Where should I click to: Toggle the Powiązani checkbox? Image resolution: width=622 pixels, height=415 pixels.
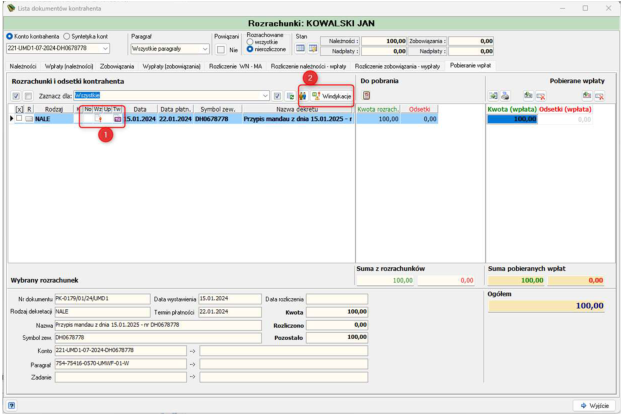click(221, 50)
